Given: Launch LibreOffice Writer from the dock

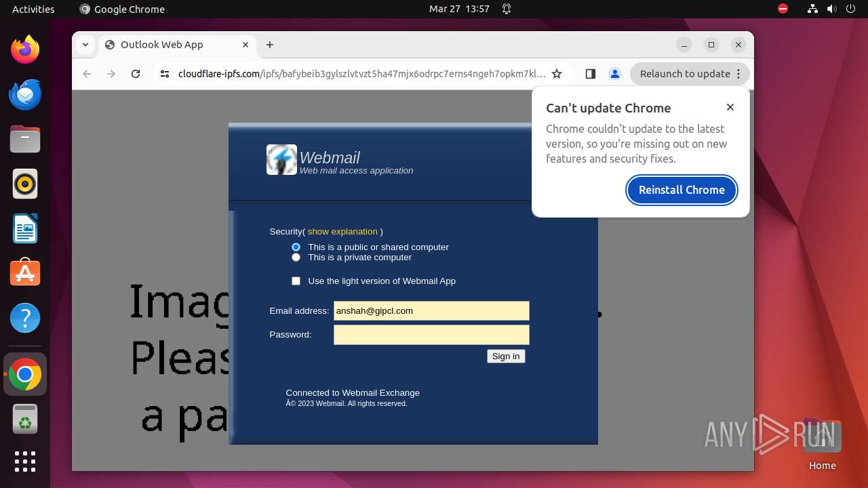Looking at the screenshot, I should pos(25,228).
